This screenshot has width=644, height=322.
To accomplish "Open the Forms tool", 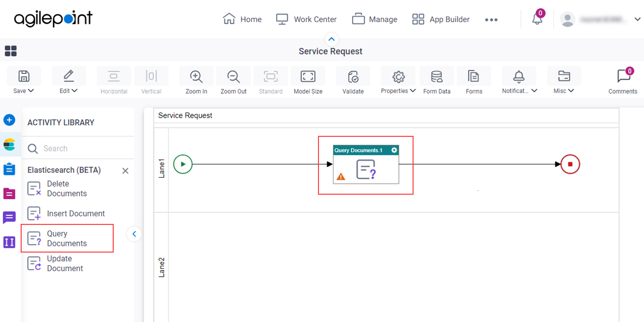I will (474, 80).
